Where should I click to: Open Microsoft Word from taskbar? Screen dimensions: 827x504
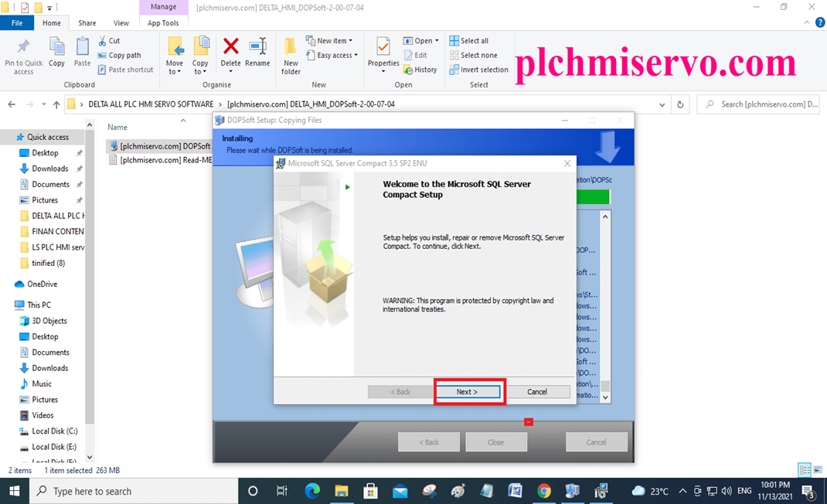click(x=516, y=492)
